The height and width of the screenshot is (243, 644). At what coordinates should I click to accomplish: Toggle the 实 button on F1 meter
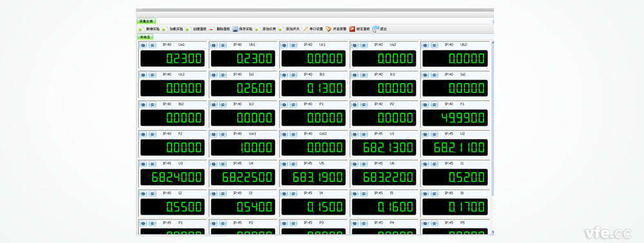[434, 104]
